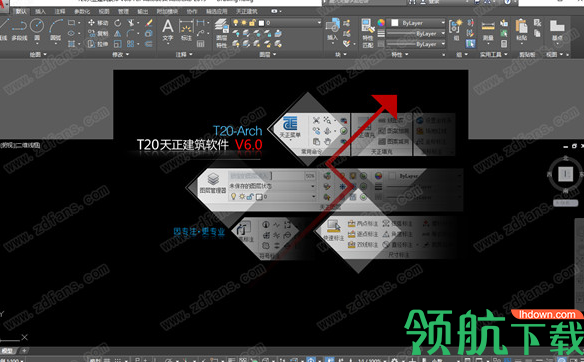This screenshot has height=362, width=584.
Task: Open the lineweight ByLayer dropdown
Action: click(415, 34)
